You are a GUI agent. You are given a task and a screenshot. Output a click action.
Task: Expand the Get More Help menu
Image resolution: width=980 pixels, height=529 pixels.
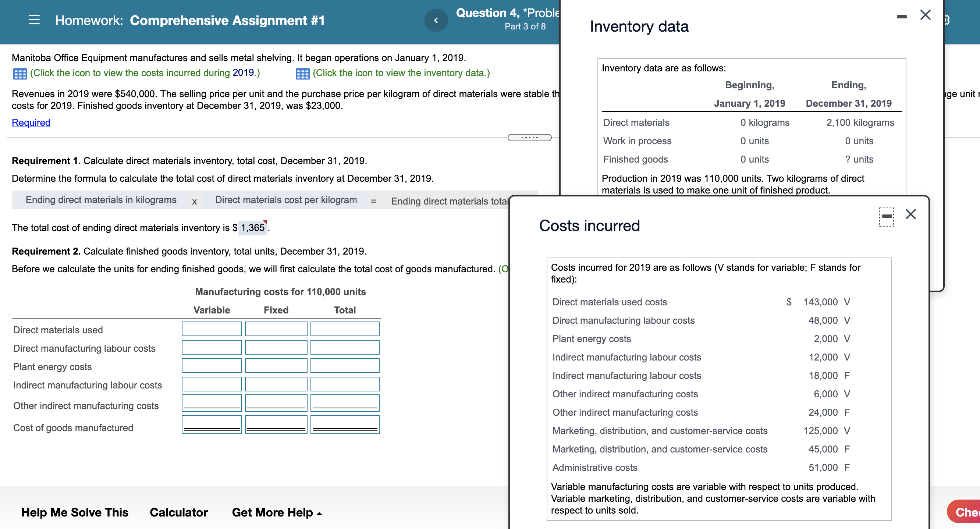click(277, 512)
